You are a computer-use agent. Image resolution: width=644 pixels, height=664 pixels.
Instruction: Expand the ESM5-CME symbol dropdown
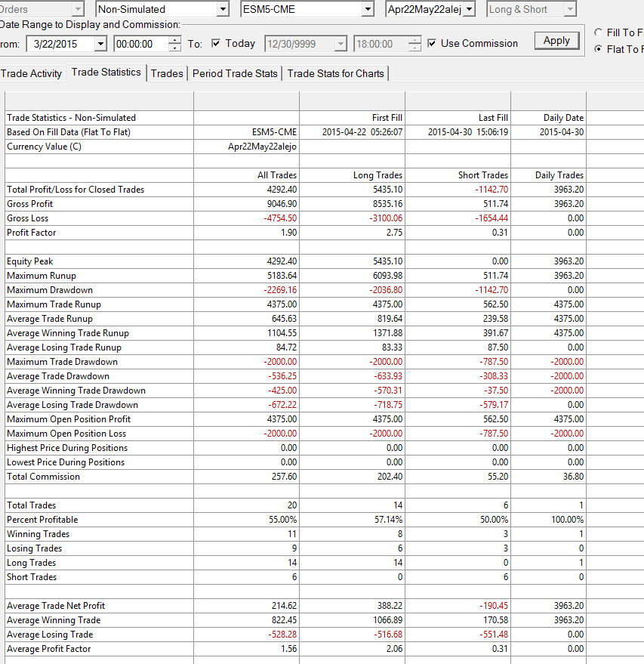(368, 9)
